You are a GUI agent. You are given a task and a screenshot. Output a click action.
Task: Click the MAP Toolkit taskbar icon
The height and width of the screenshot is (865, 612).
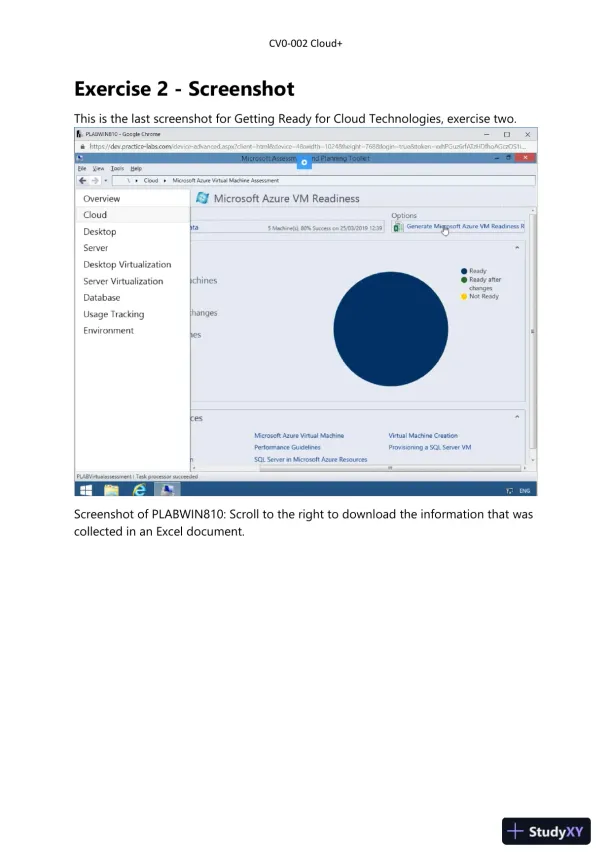pyautogui.click(x=166, y=491)
